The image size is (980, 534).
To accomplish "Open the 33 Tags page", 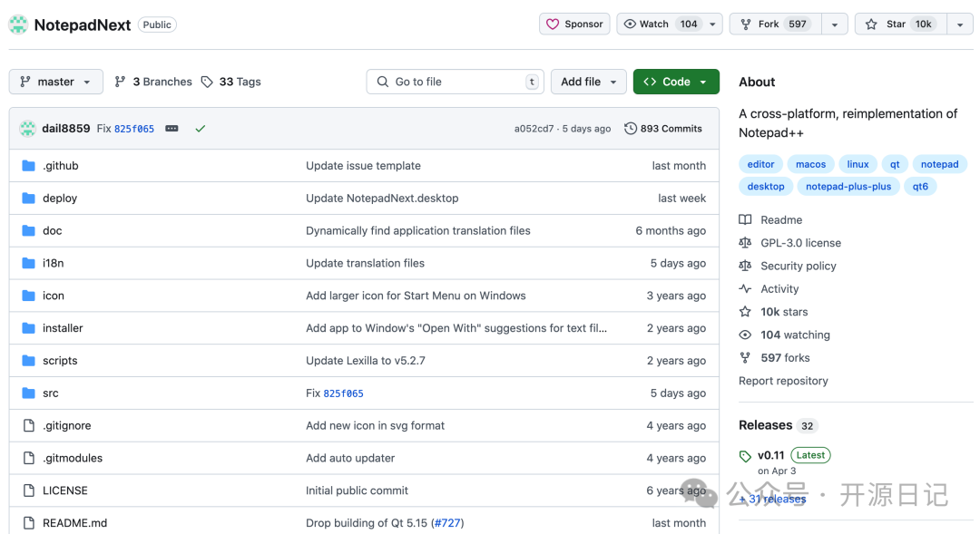I will click(230, 82).
